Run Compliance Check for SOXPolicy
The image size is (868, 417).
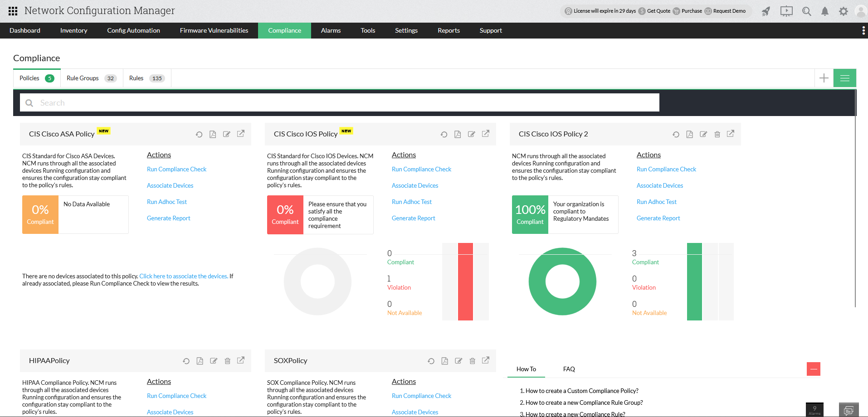[421, 395]
